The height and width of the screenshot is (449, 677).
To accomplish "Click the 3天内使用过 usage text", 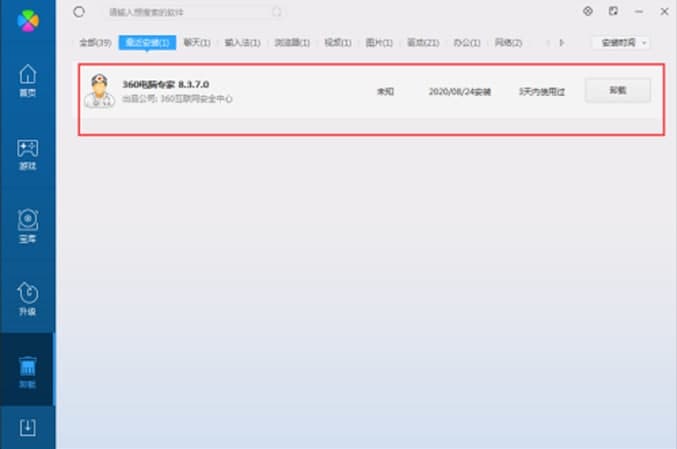I will pyautogui.click(x=542, y=92).
